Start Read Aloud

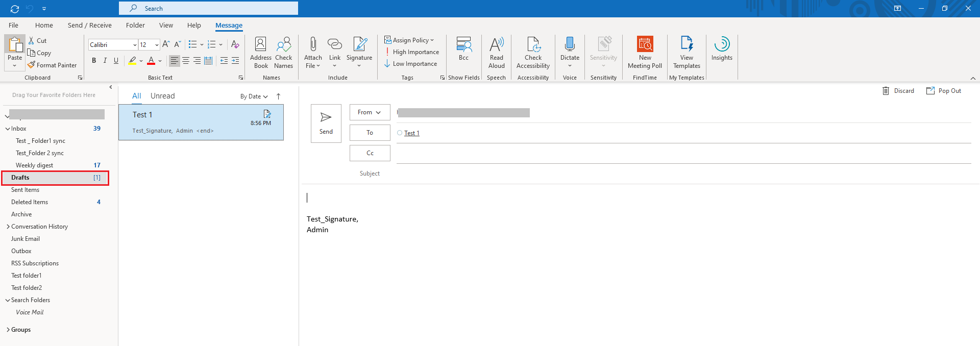pyautogui.click(x=497, y=53)
